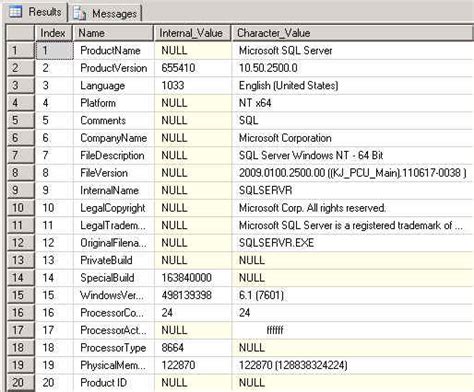Click the WindowsVer... name cell
The width and height of the screenshot is (474, 392).
[113, 295]
